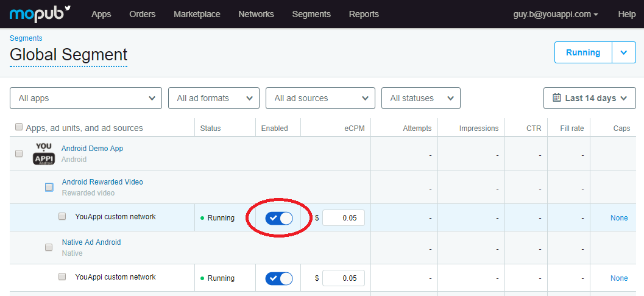Expand the All statuses filter

click(421, 98)
